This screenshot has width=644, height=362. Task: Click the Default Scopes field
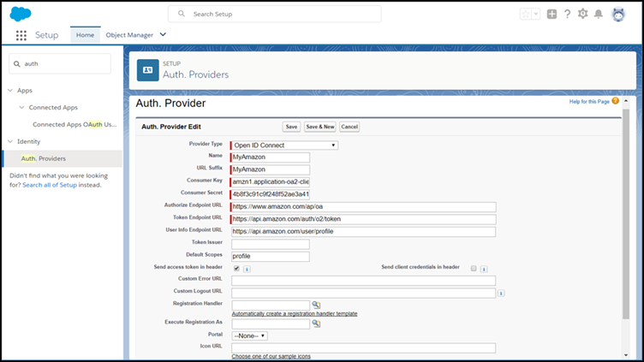[x=271, y=256]
